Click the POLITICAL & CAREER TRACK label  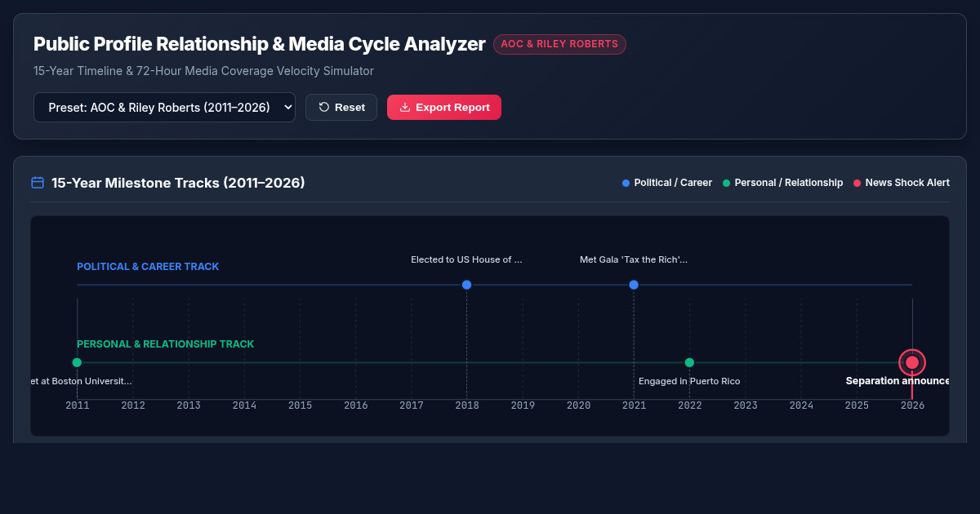[148, 267]
